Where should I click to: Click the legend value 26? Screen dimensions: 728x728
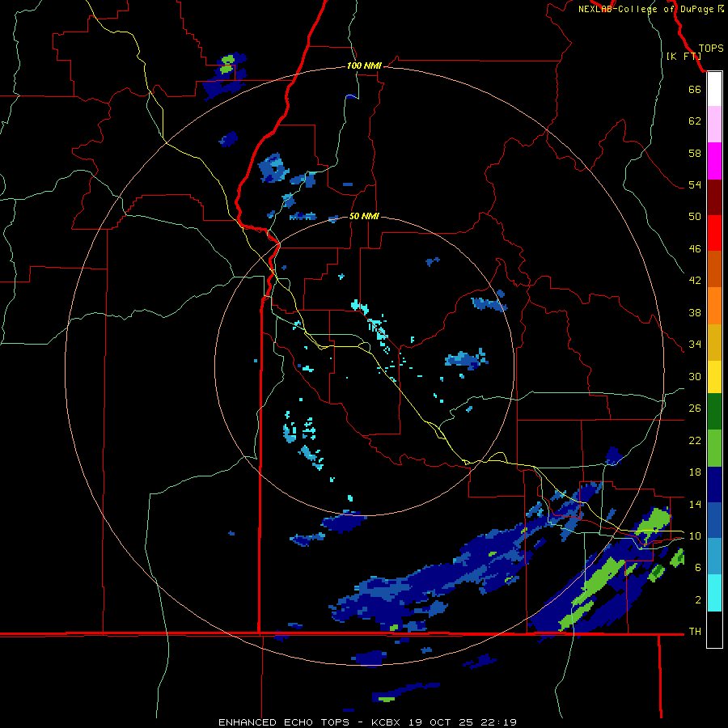point(695,408)
